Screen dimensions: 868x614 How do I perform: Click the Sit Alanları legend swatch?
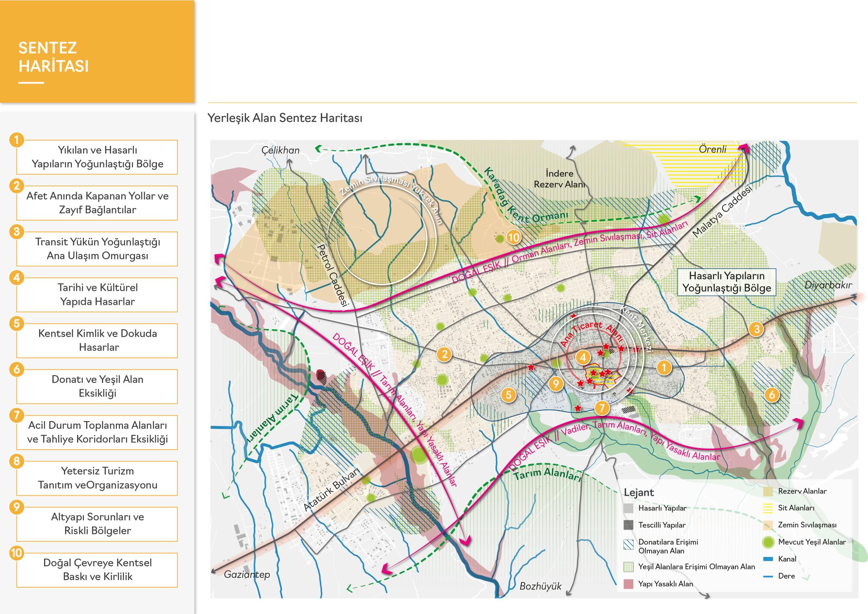click(768, 508)
